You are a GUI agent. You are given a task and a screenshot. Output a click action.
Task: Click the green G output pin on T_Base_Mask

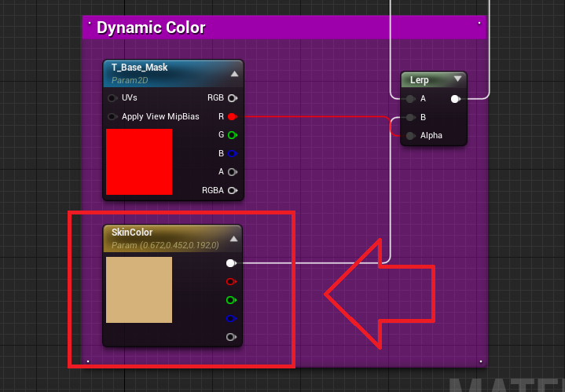[232, 135]
